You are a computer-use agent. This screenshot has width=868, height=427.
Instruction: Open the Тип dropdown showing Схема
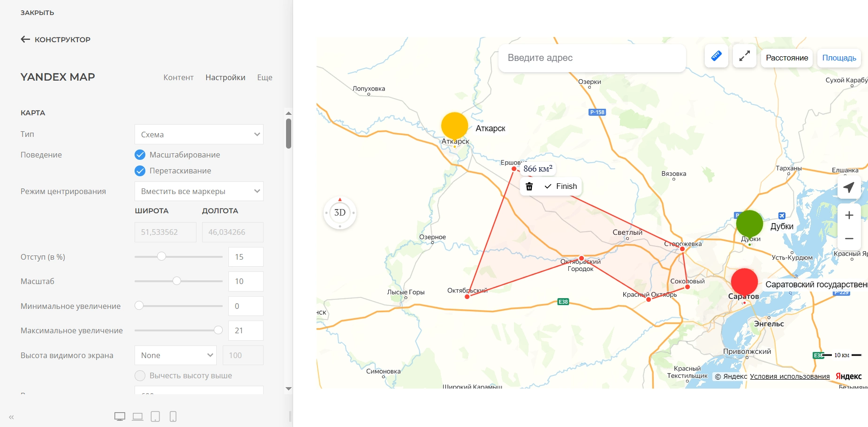pyautogui.click(x=199, y=135)
